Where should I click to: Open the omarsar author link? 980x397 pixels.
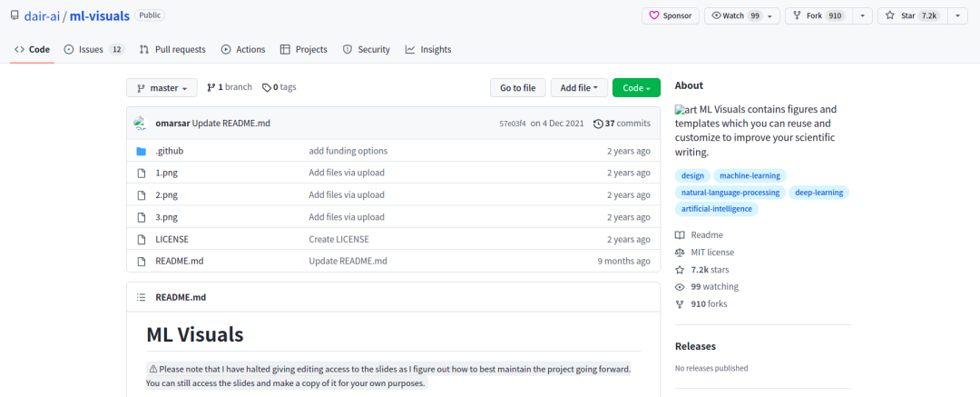(x=172, y=124)
